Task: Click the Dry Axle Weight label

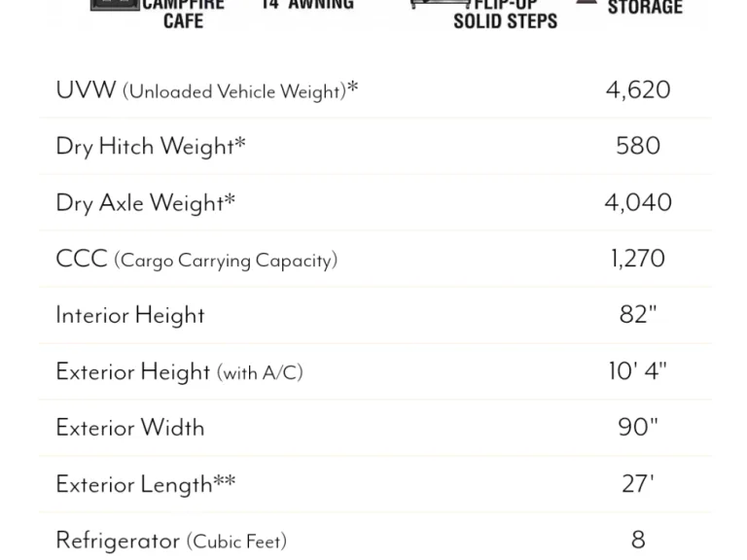Action: pyautogui.click(x=145, y=202)
